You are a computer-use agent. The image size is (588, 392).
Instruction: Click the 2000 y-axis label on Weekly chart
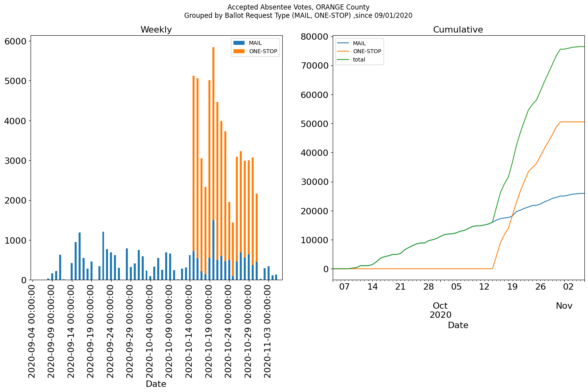[15, 201]
